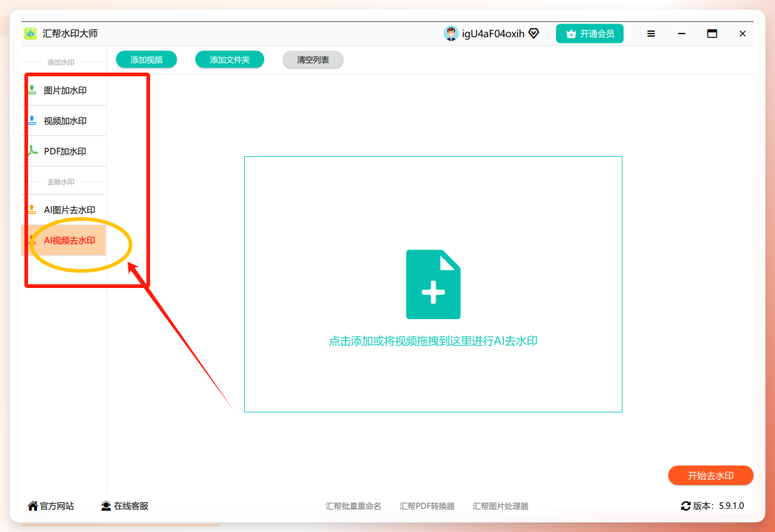Click the user avatar icon

451,34
